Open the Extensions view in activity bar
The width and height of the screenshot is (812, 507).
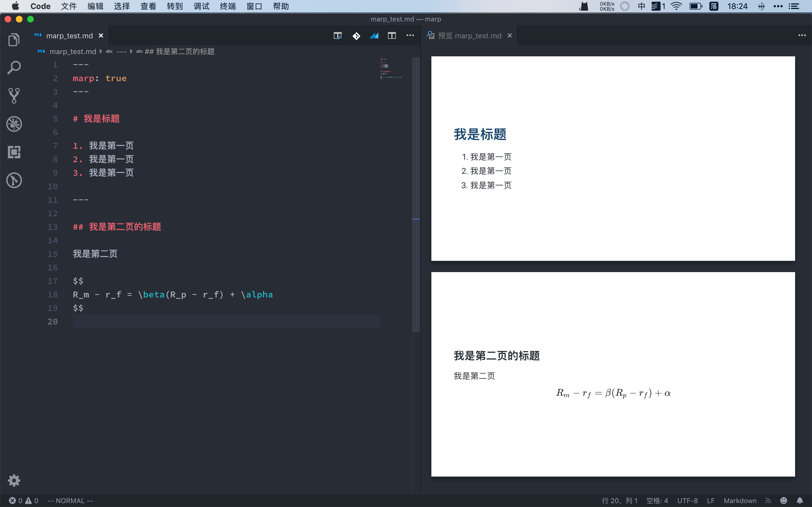pyautogui.click(x=14, y=152)
